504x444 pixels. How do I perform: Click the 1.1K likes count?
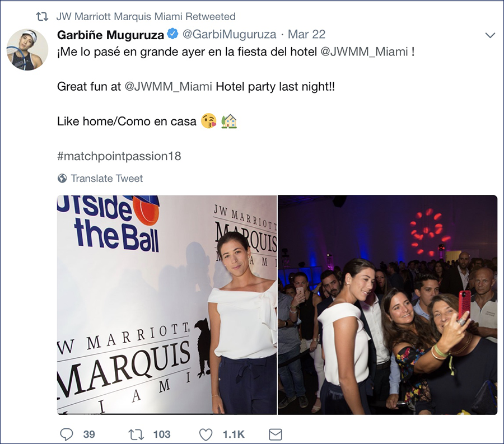pos(234,434)
